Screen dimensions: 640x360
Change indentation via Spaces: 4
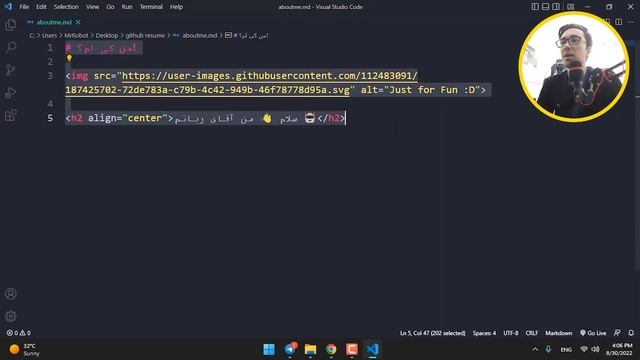(x=484, y=333)
